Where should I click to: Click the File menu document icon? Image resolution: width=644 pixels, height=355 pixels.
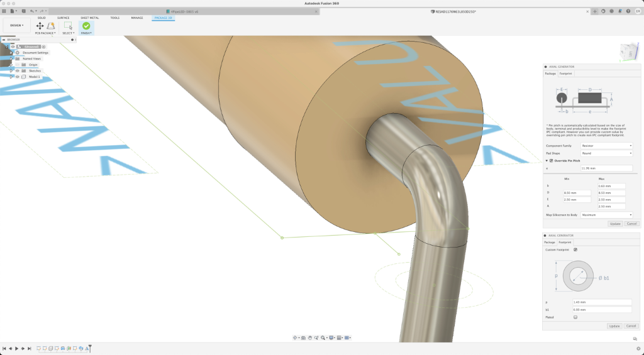pos(13,11)
